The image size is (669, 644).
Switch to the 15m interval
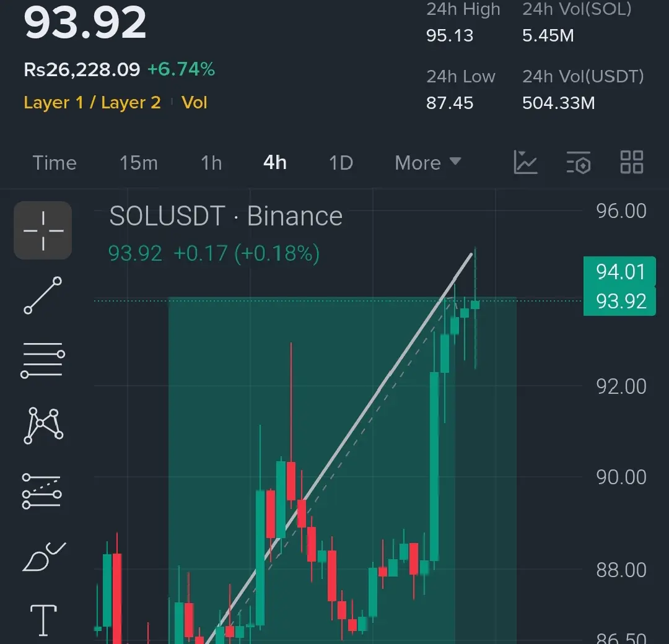(139, 163)
